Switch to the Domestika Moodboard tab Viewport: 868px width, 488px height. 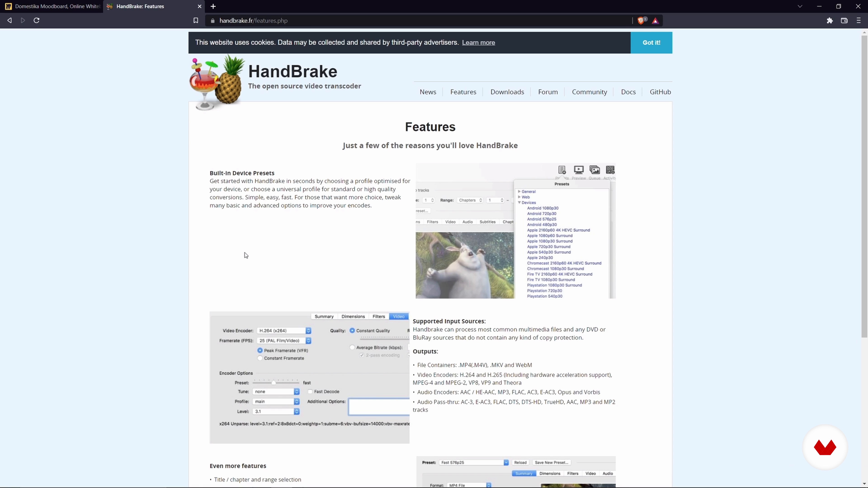tap(52, 6)
